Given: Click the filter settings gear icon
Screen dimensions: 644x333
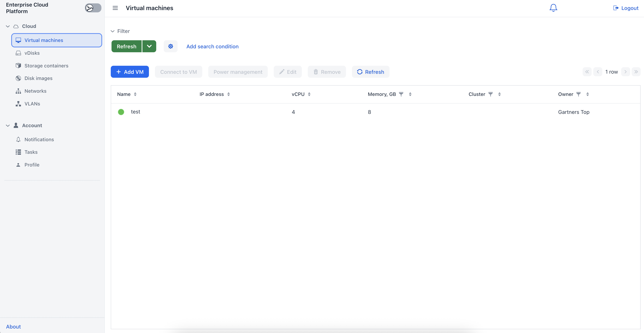Looking at the screenshot, I should pyautogui.click(x=170, y=46).
